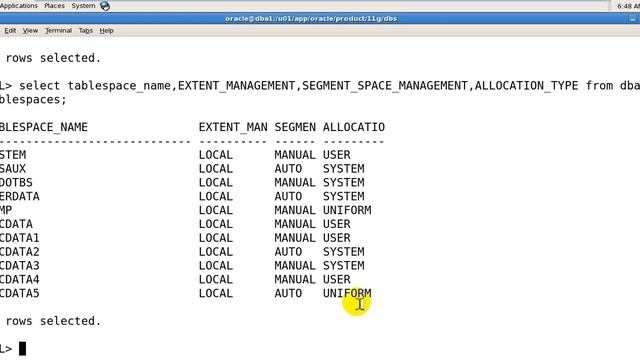Viewport: 640px width, 360px height.
Task: Open the Terminal menu
Action: coord(58,31)
